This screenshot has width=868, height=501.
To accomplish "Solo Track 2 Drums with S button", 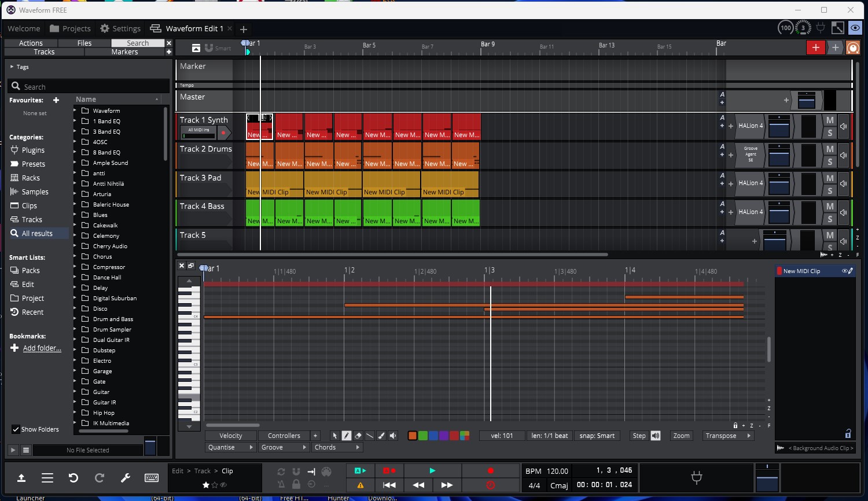I will coord(830,162).
